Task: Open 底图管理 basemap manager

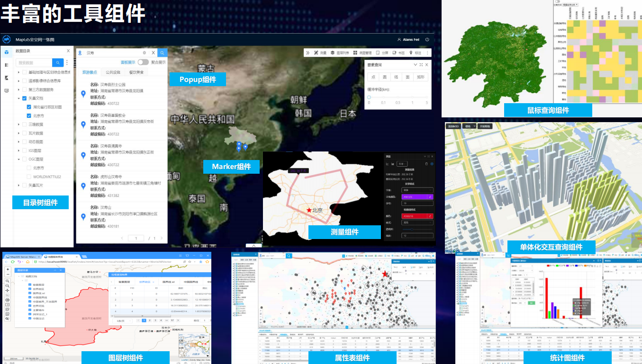Action: (x=362, y=53)
